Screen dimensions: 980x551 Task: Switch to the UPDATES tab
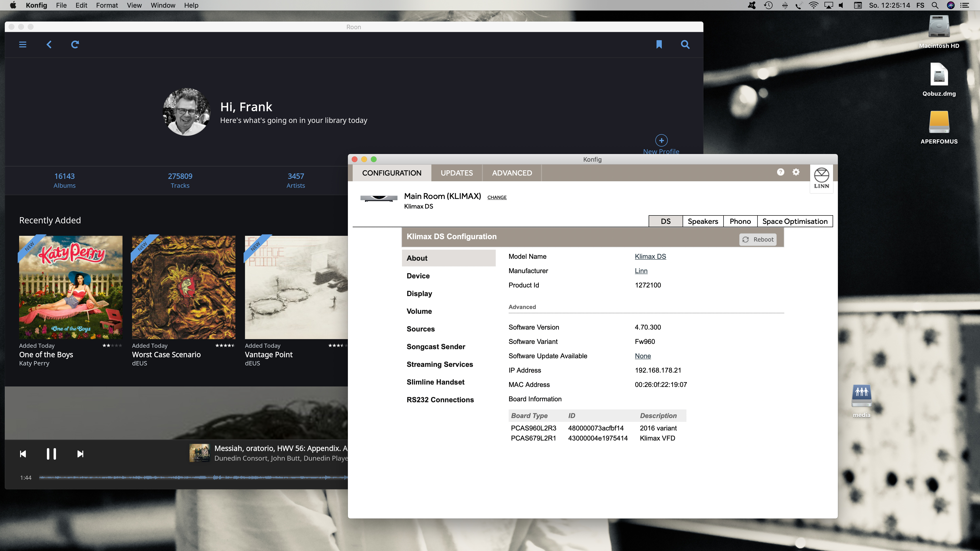[x=457, y=173]
